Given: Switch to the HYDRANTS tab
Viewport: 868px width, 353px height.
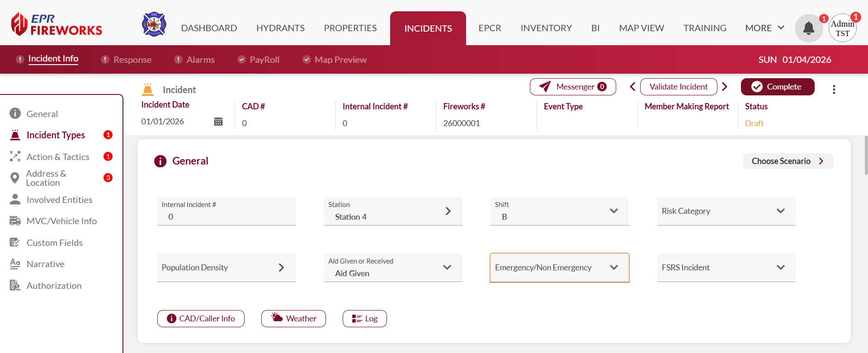Looking at the screenshot, I should (280, 28).
